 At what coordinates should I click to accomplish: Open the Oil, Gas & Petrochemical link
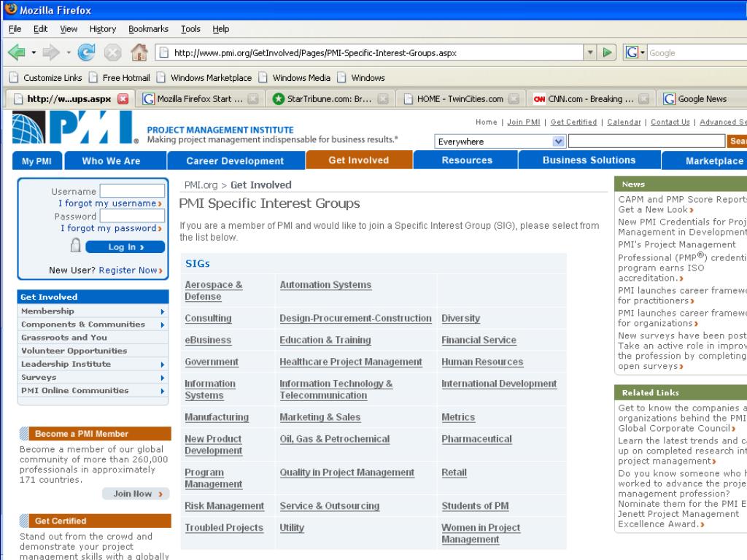click(334, 439)
